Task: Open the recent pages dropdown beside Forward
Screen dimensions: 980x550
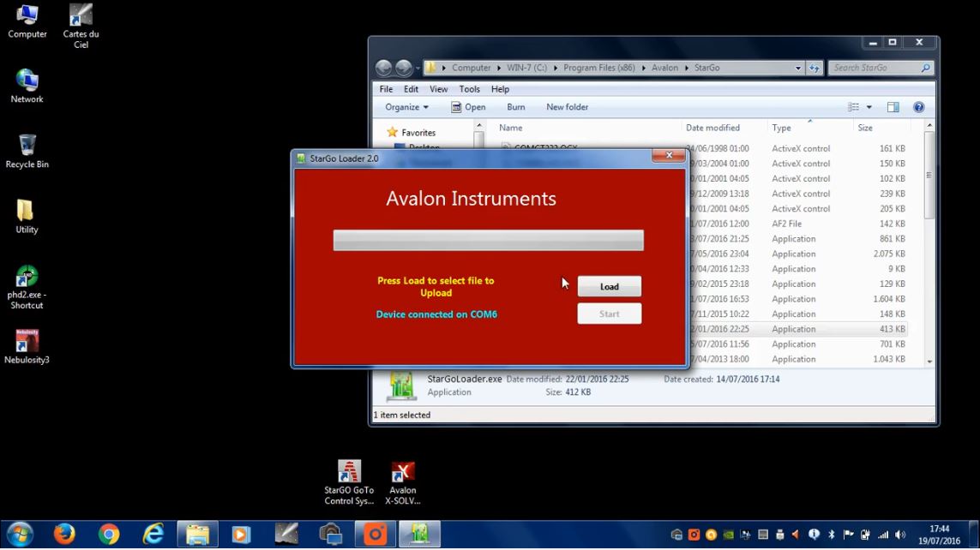Action: coord(418,68)
